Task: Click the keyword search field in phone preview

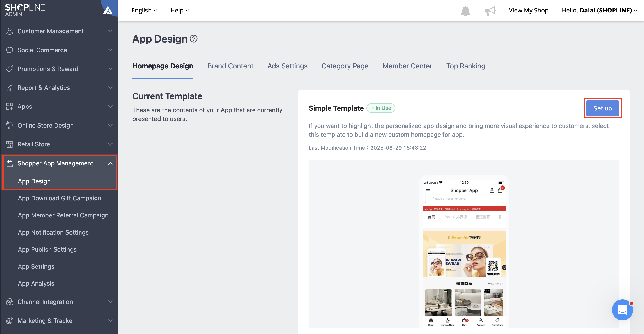Action: click(x=464, y=199)
